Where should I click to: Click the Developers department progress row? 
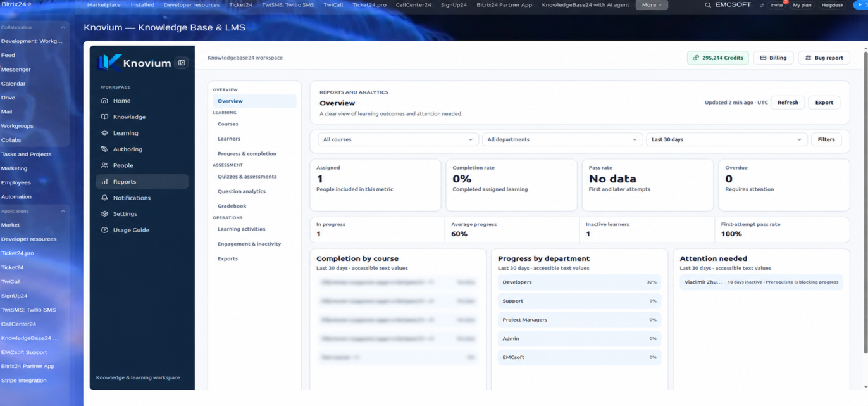[579, 282]
